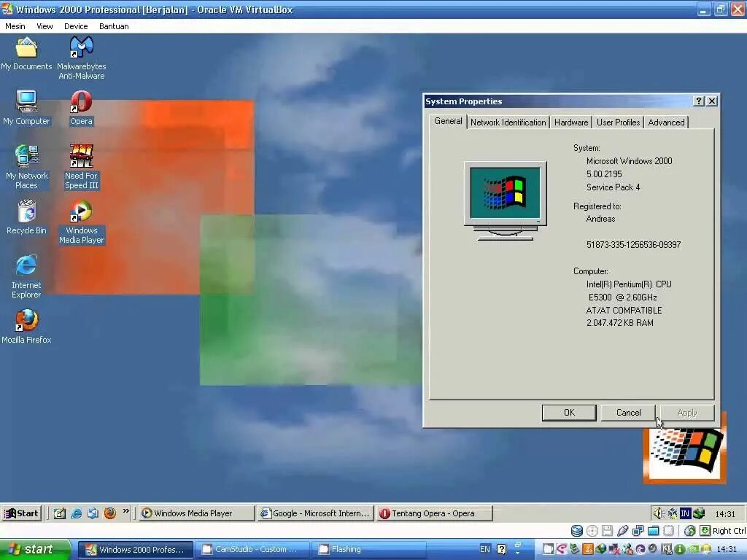Screen dimensions: 747x560
Task: Switch to the Hardware tab
Action: [x=570, y=122]
